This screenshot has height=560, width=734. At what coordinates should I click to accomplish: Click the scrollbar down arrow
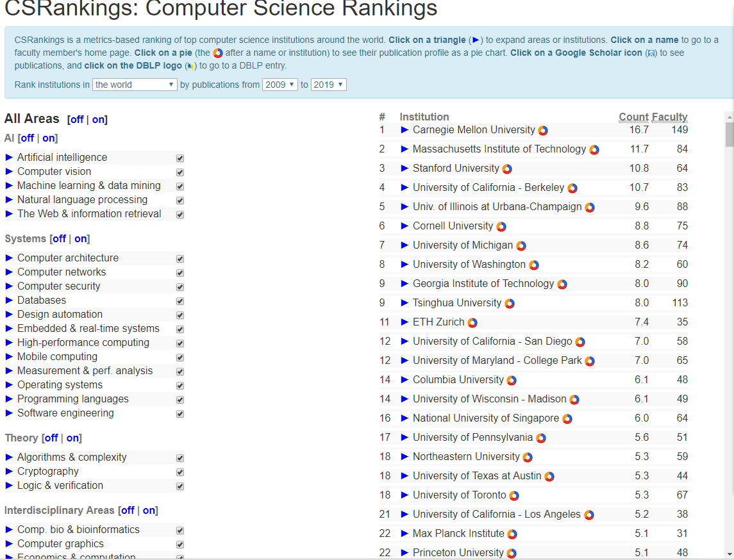click(730, 554)
